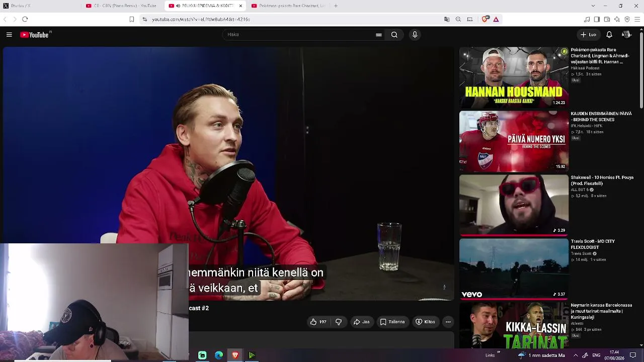Open new tab with plus button

tap(336, 6)
